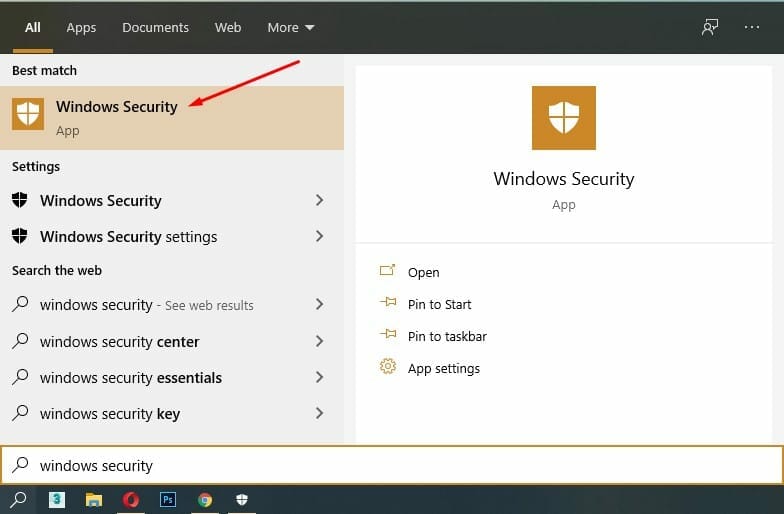Click the search box containing windows security
784x514 pixels.
pos(392,465)
